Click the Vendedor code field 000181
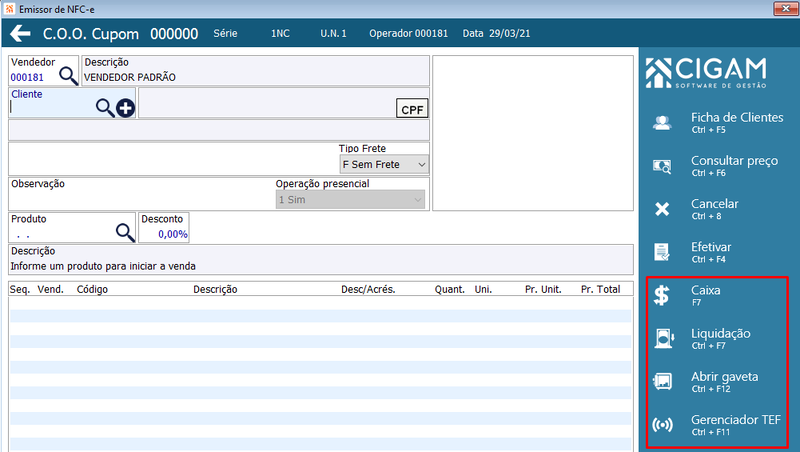Image resolution: width=800 pixels, height=452 pixels. tap(27, 78)
